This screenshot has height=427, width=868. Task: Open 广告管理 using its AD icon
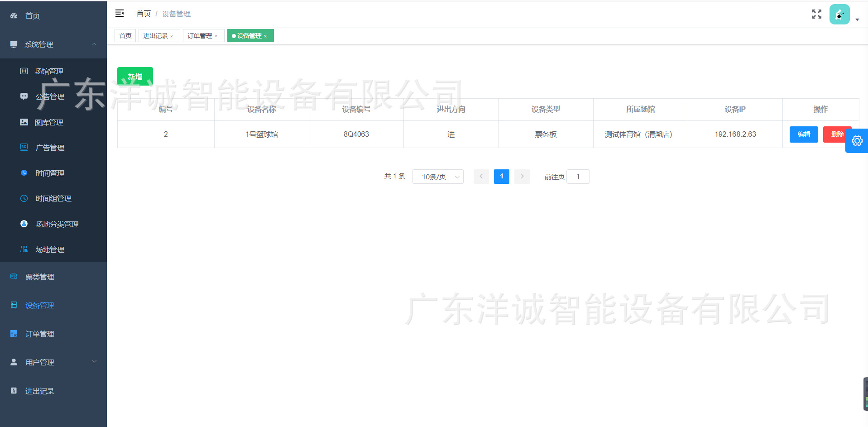point(24,147)
